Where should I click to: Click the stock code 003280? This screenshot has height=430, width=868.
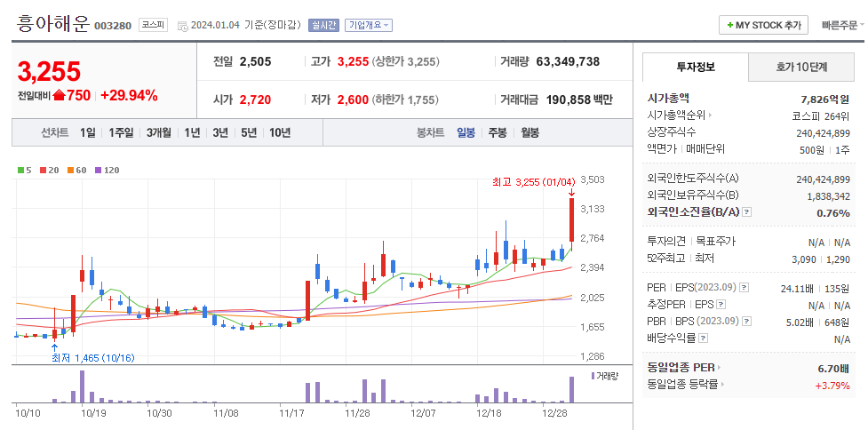tap(113, 26)
